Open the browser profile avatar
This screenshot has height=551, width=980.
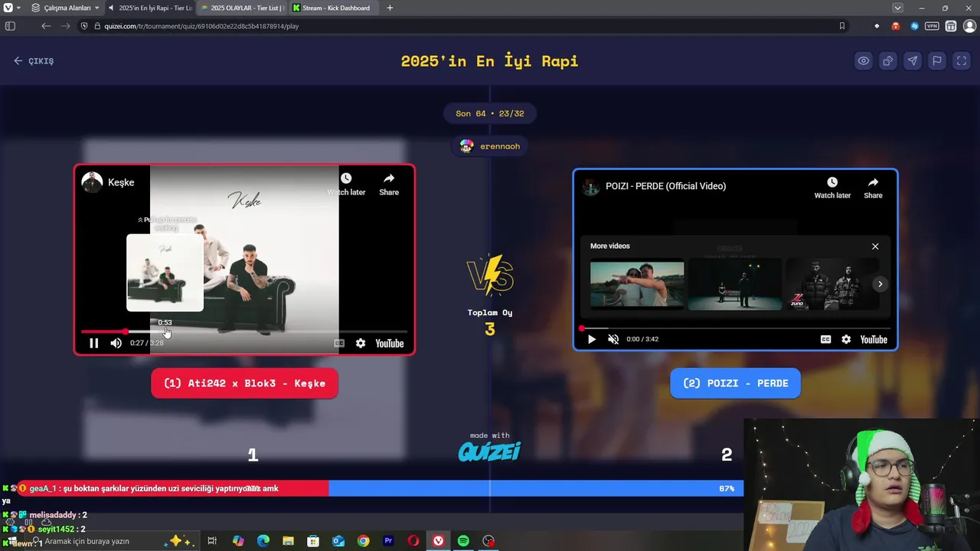[969, 26]
